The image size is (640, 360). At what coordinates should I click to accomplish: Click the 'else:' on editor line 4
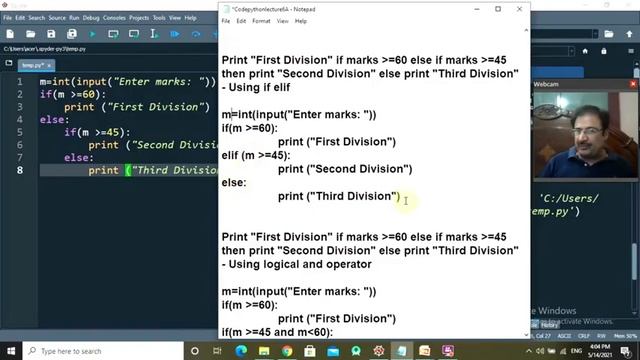55,120
